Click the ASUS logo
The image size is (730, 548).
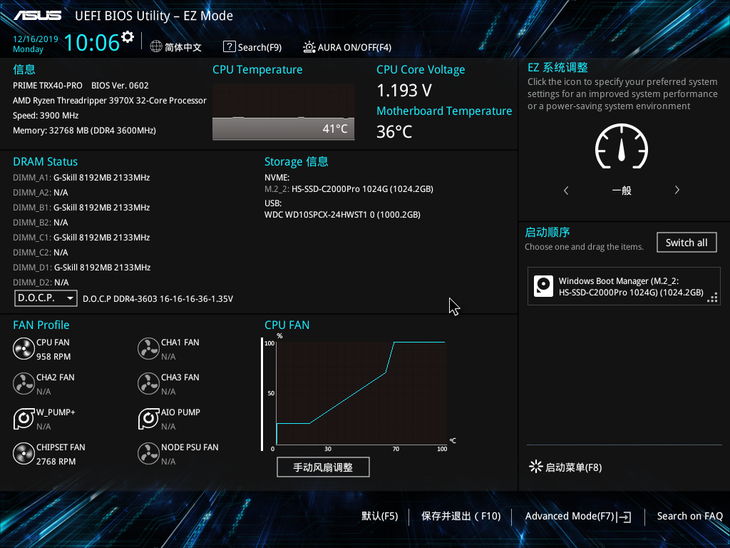point(37,16)
